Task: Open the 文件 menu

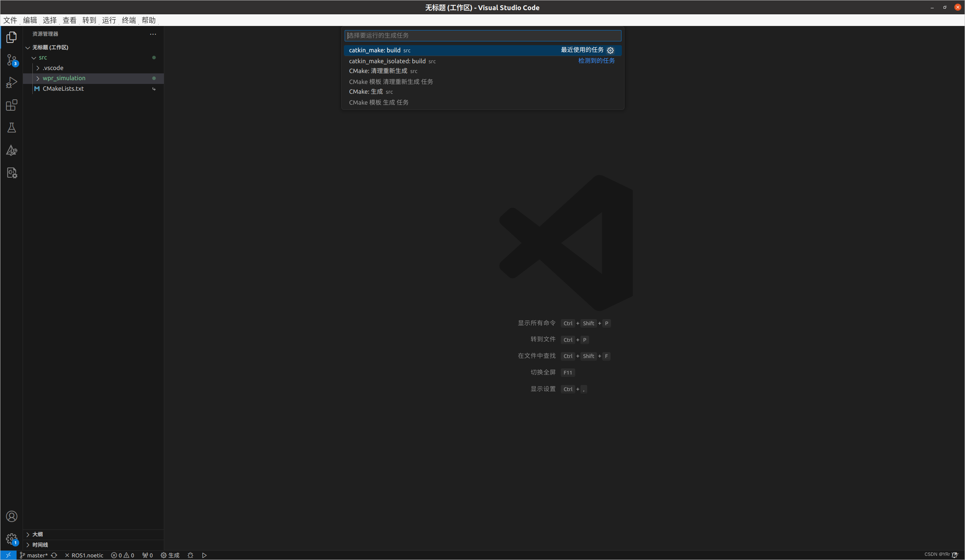Action: (10, 20)
